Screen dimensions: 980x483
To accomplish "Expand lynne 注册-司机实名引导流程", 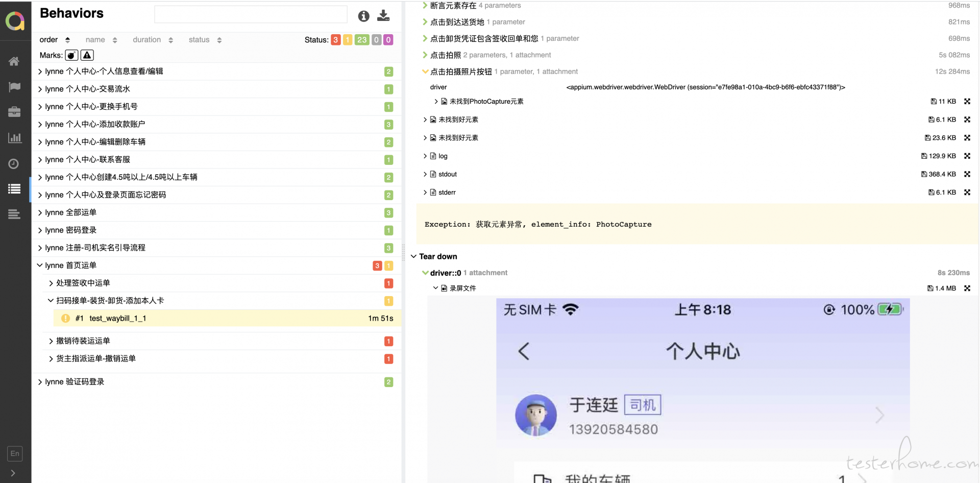I will coord(216,248).
